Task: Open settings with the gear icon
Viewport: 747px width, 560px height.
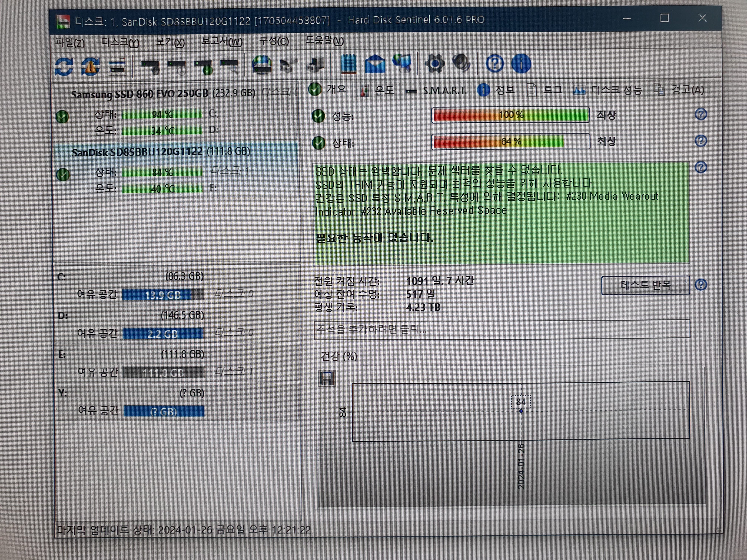Action: tap(435, 64)
